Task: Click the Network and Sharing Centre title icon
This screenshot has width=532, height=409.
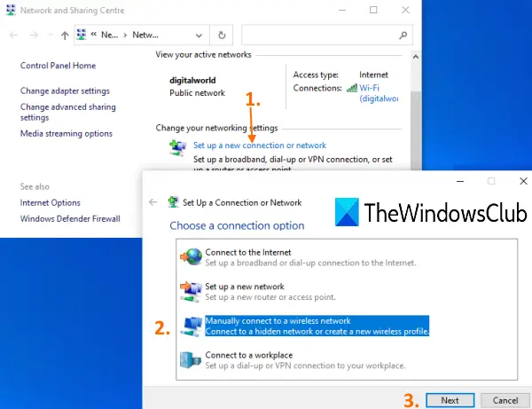Action: 11,10
